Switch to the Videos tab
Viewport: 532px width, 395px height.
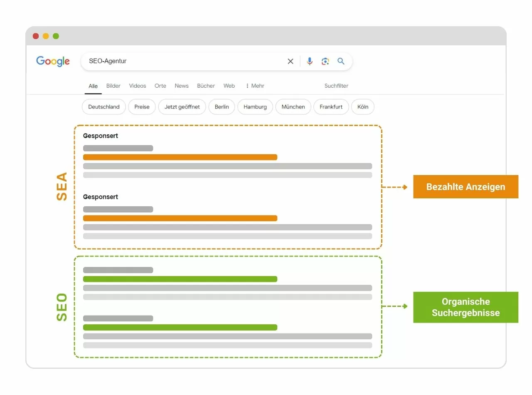click(138, 86)
